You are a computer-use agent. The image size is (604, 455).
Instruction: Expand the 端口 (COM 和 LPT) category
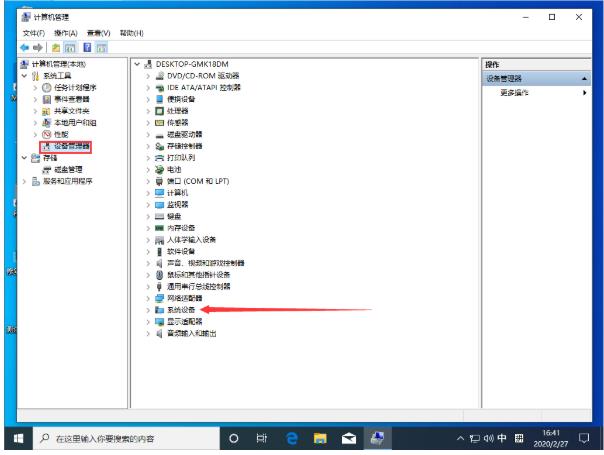(148, 181)
